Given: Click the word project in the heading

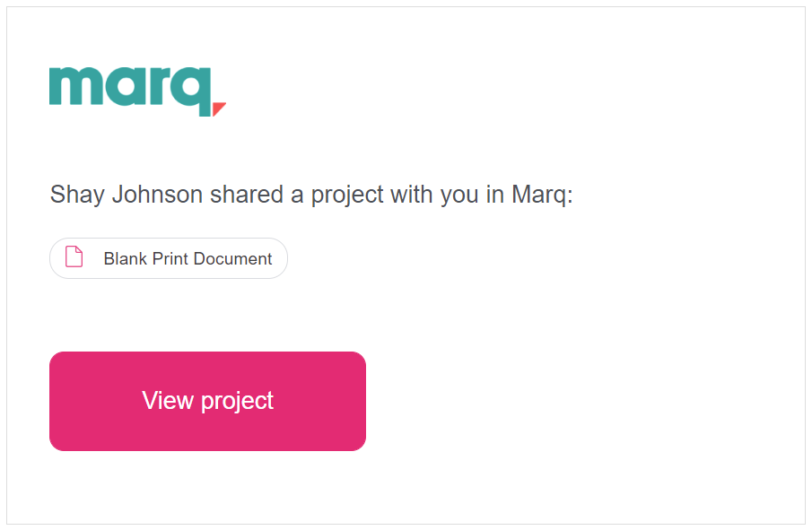Looking at the screenshot, I should [x=347, y=195].
